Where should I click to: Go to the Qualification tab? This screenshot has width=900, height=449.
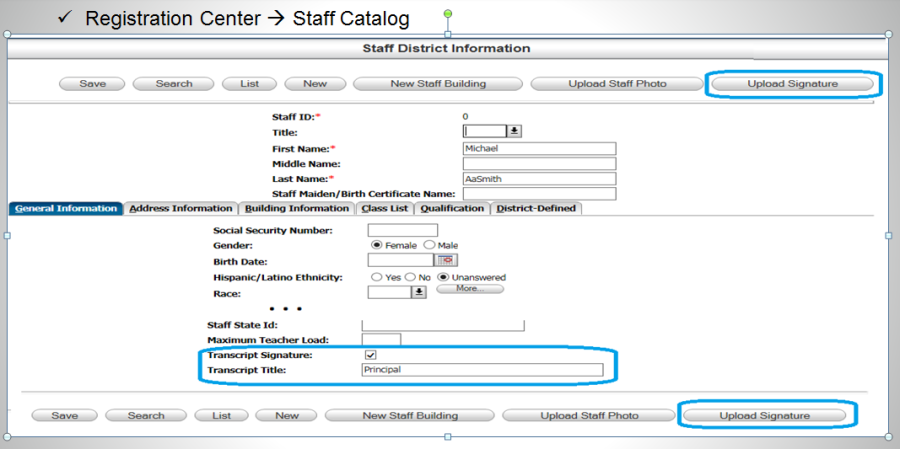[452, 209]
